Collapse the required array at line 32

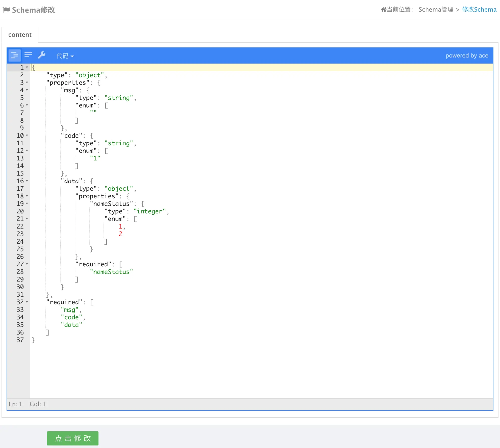(27, 302)
